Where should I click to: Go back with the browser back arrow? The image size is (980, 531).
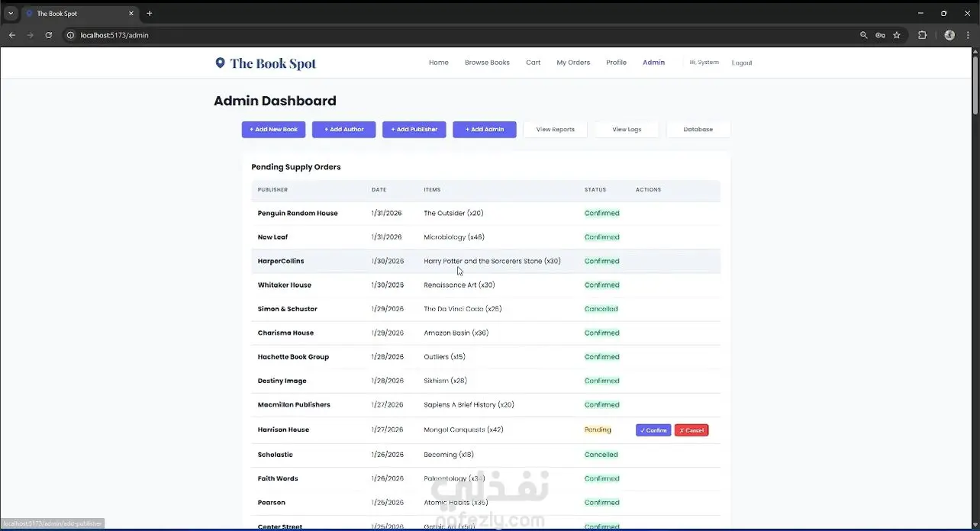(12, 35)
